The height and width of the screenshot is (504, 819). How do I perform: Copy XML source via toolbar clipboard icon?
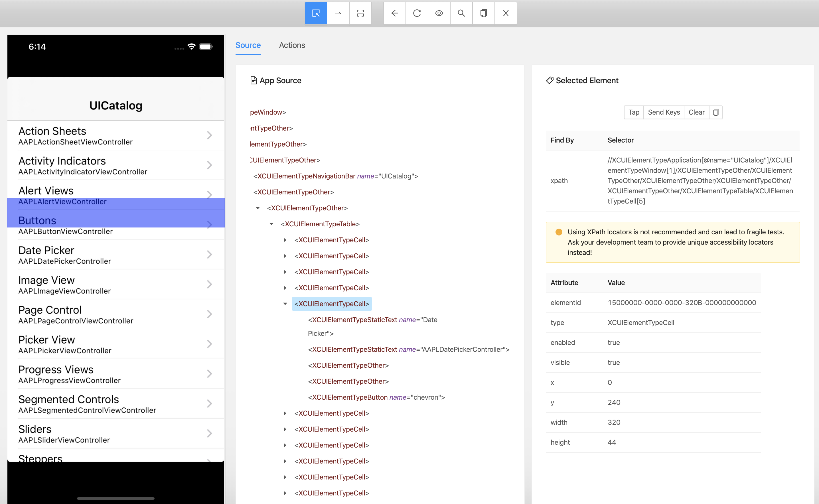coord(484,13)
